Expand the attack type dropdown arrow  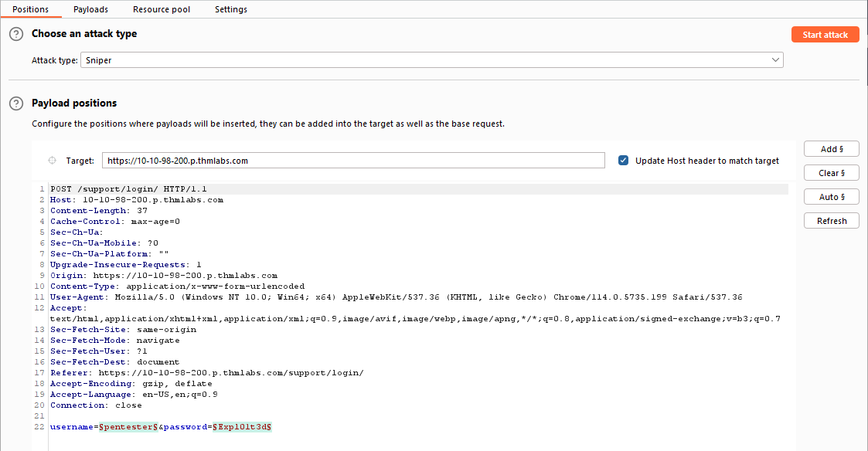coord(775,60)
